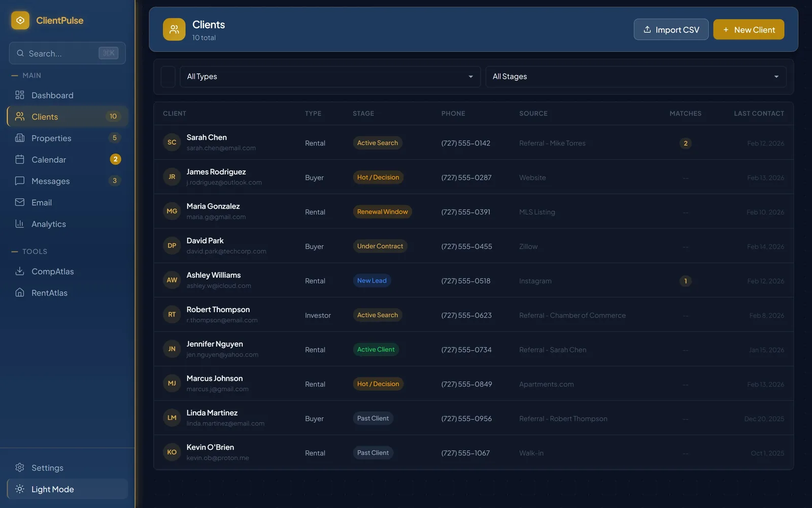Click the search magnifier icon
The height and width of the screenshot is (508, 812).
click(x=20, y=53)
